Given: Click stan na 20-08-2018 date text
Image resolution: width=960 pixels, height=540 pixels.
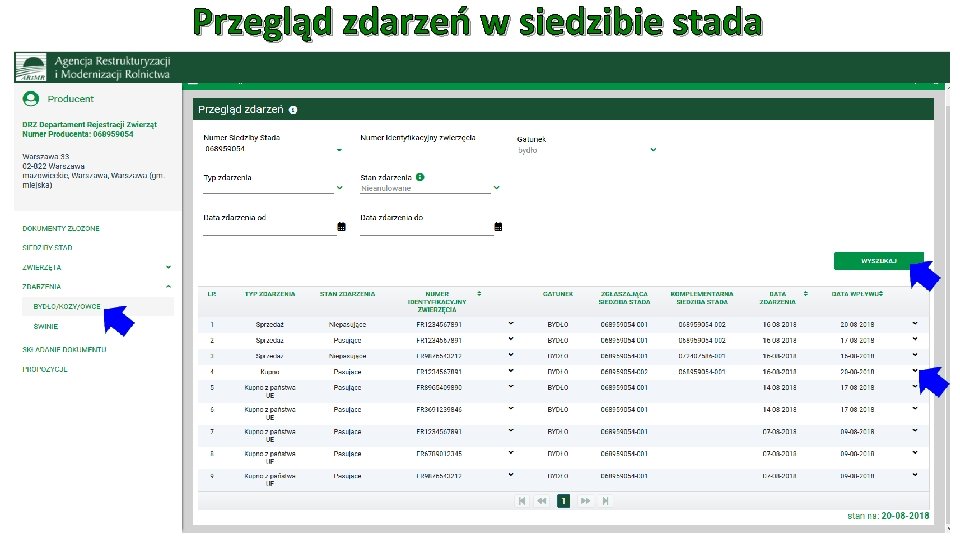Looking at the screenshot, I should pos(888,516).
